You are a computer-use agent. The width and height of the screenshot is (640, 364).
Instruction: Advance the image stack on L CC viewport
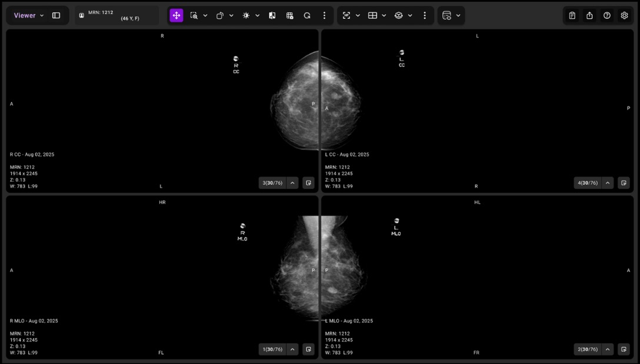[608, 183]
